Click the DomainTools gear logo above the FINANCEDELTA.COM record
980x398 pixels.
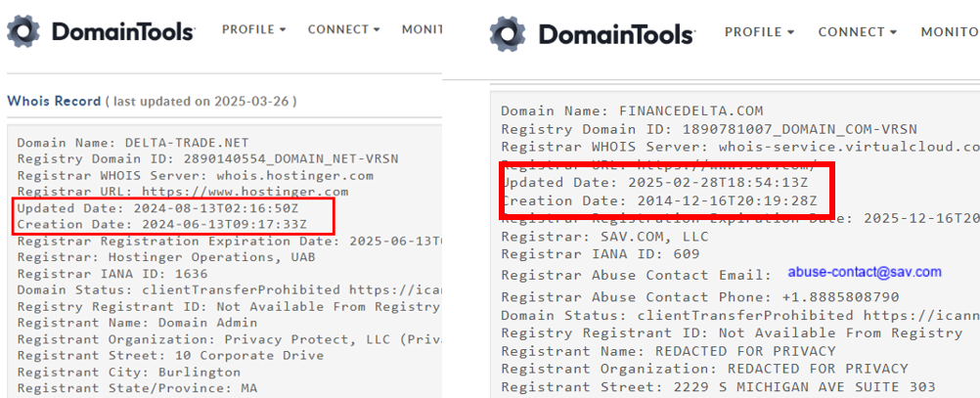click(x=509, y=34)
